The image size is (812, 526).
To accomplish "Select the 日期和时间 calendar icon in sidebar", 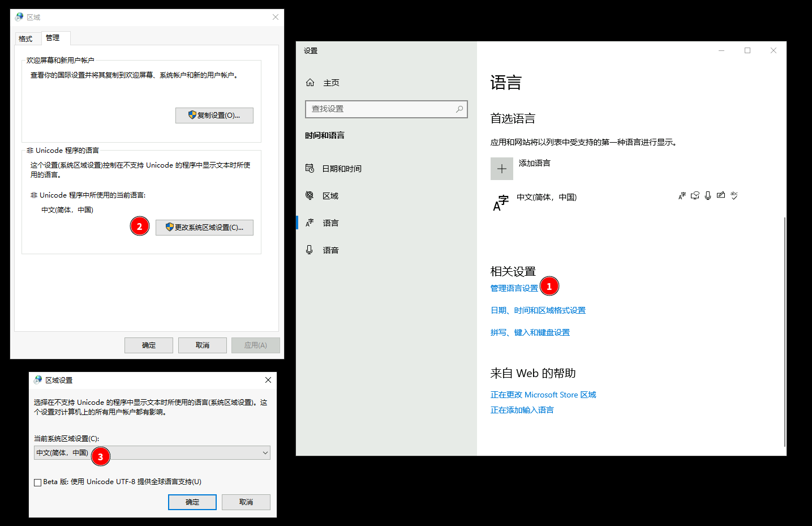I will [310, 168].
